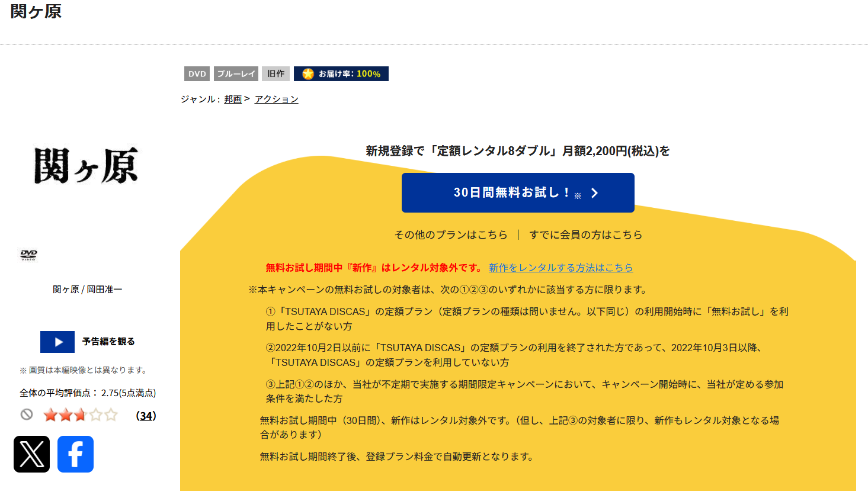
Task: Open 新作をレンタルする方法はこちら link
Action: tap(560, 268)
